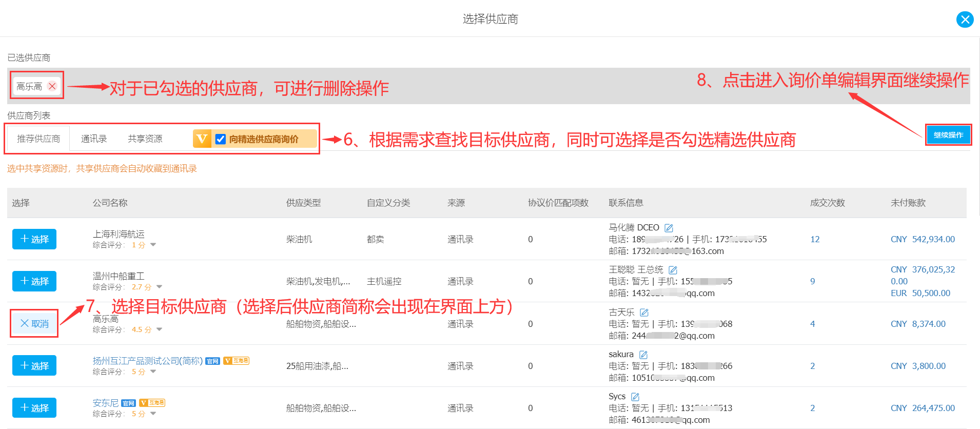Image resolution: width=980 pixels, height=429 pixels.
Task: Edit contact 马化腾 DCEO
Action: (669, 228)
